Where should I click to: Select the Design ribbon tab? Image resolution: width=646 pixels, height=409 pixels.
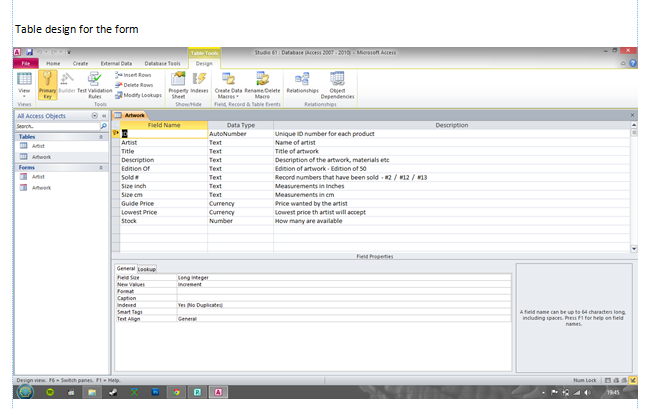tap(204, 63)
